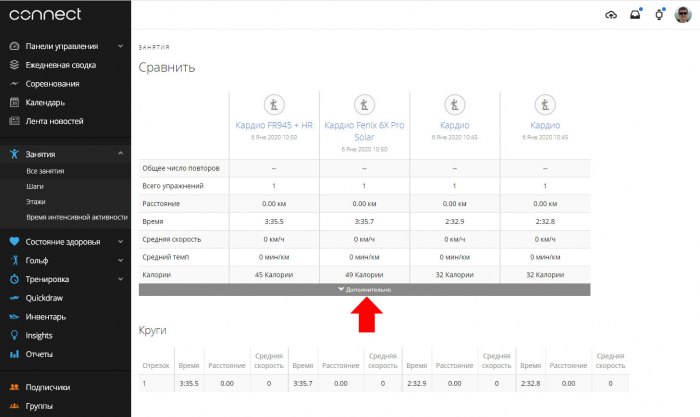Viewport: 700px width, 417px height.
Task: Click the 3:35.5 time cell in Время row
Action: [x=274, y=221]
